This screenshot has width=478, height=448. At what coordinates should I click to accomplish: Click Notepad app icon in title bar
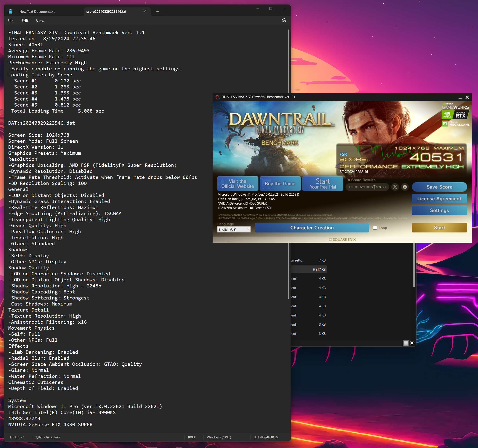(10, 11)
